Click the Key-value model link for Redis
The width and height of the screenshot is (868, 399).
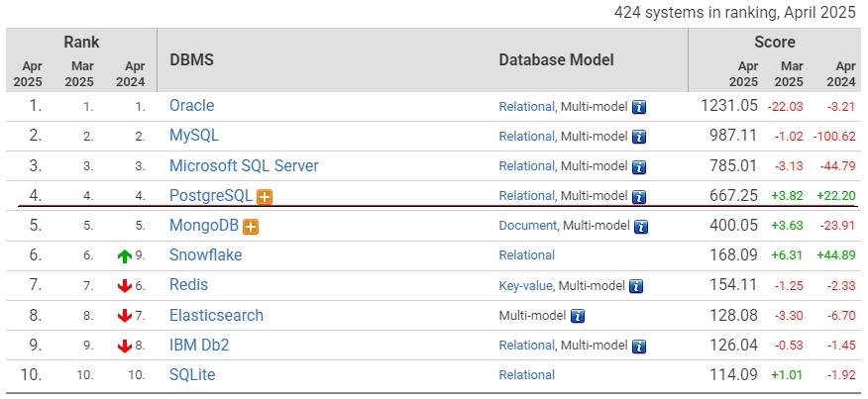pyautogui.click(x=525, y=286)
